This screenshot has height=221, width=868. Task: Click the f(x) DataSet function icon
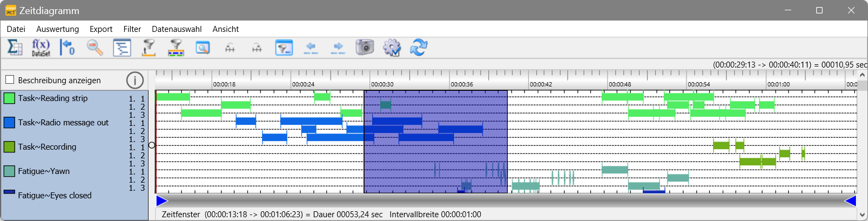pos(41,48)
